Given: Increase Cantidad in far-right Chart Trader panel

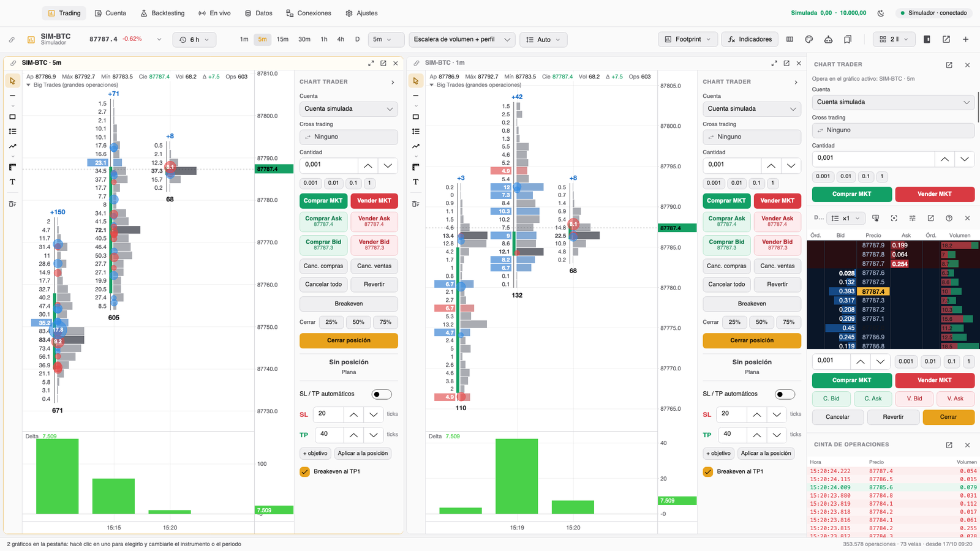Looking at the screenshot, I should click(944, 159).
